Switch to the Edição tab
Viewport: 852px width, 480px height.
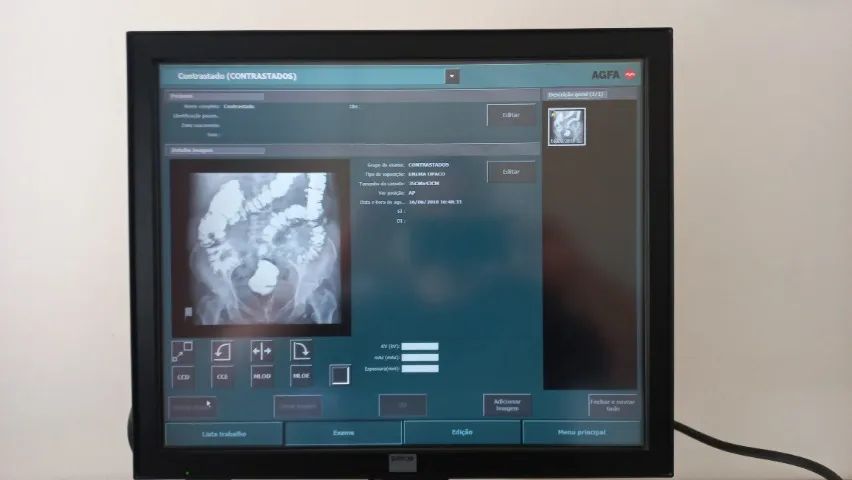(462, 432)
